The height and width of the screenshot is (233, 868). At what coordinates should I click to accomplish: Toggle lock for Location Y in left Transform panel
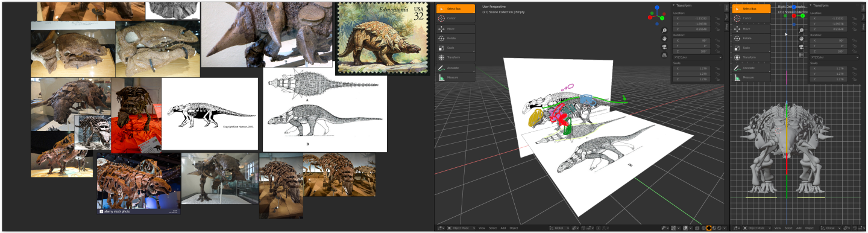point(717,24)
